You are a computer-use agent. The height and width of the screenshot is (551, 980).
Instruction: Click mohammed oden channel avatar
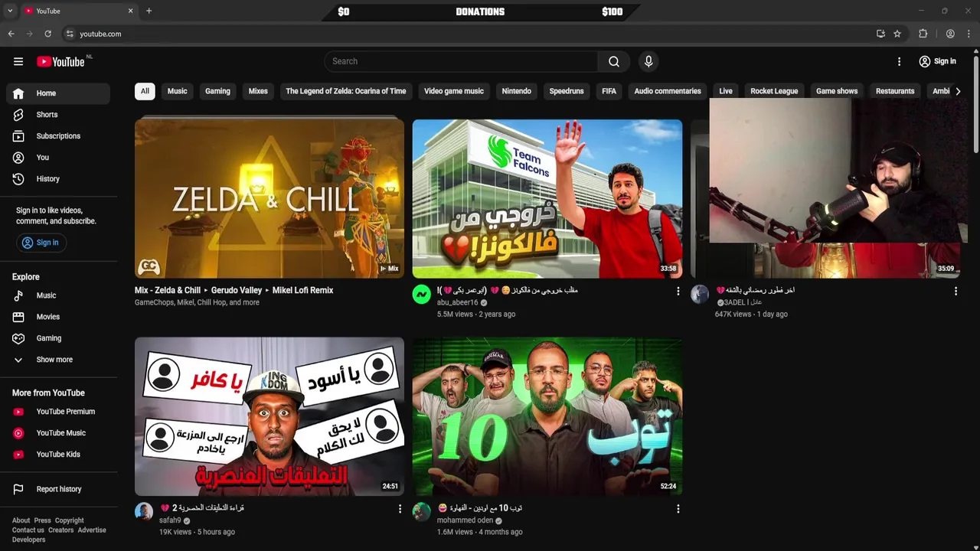[x=422, y=512]
